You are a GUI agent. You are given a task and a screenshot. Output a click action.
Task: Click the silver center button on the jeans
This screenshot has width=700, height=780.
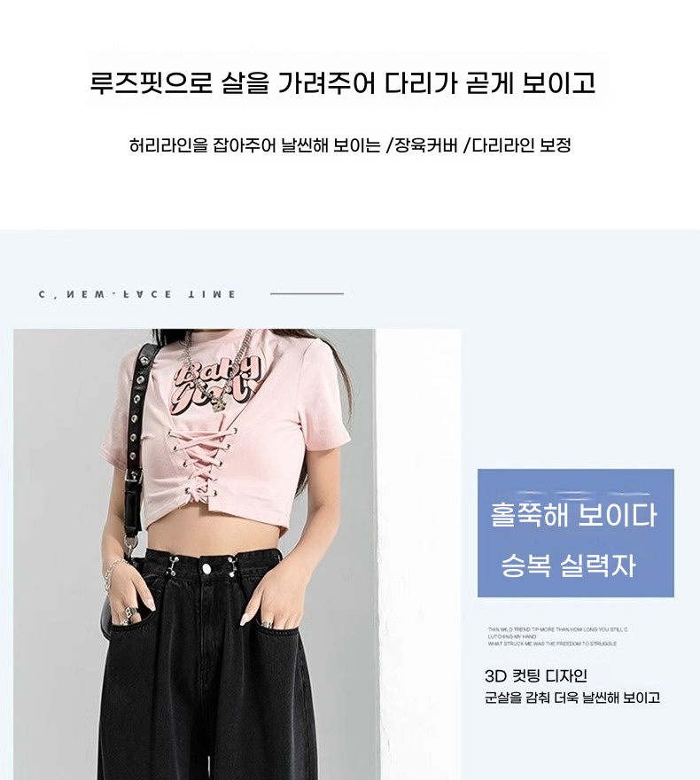[x=206, y=566]
